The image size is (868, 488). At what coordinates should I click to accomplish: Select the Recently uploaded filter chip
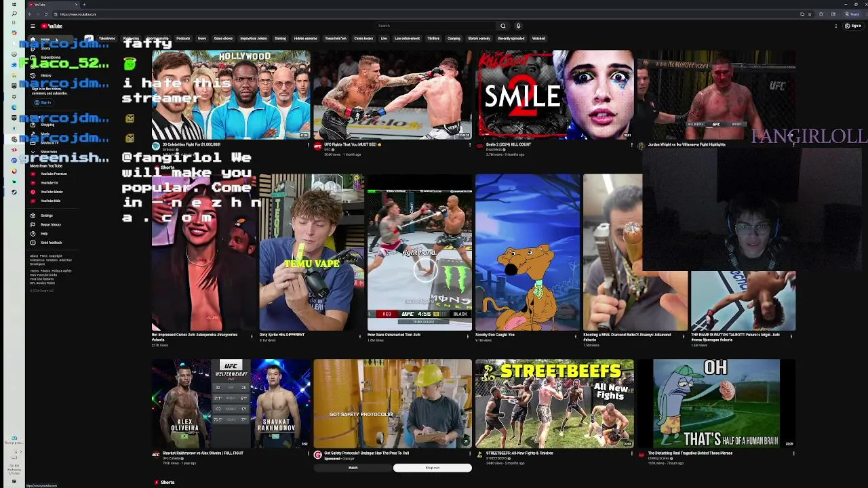511,39
